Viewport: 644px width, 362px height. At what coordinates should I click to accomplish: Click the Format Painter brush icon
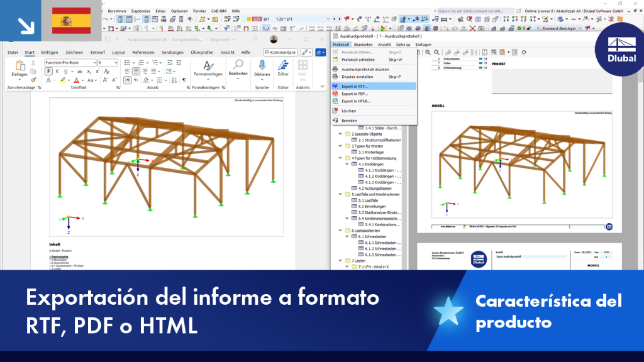[x=33, y=80]
